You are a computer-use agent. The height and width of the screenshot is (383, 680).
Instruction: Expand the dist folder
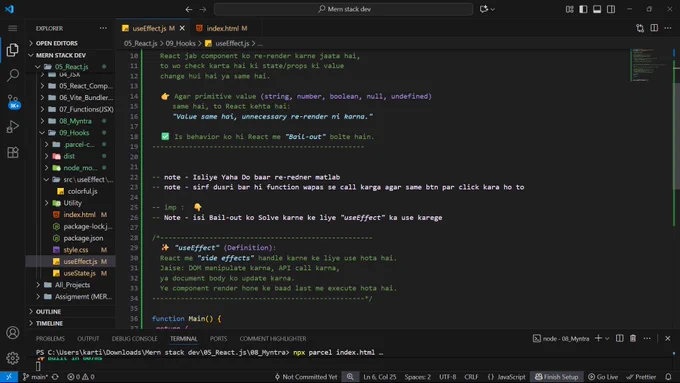(69, 156)
